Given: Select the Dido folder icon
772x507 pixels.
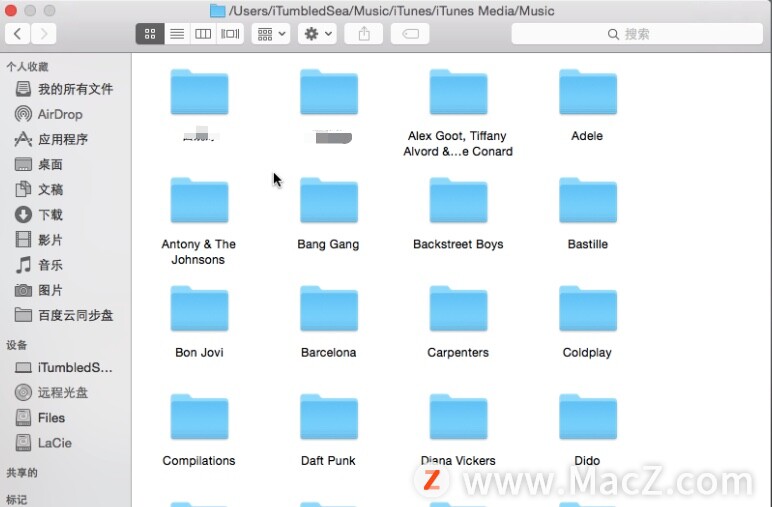Looking at the screenshot, I should coord(587,417).
